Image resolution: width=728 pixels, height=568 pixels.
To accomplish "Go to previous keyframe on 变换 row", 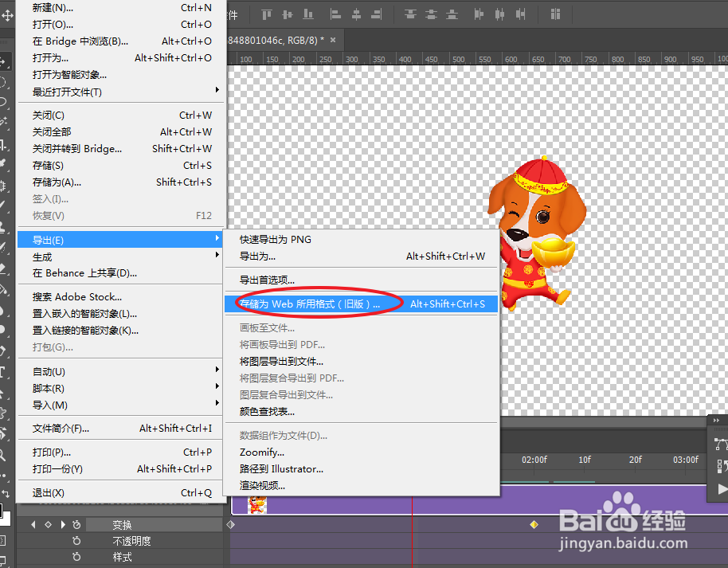I will [33, 525].
